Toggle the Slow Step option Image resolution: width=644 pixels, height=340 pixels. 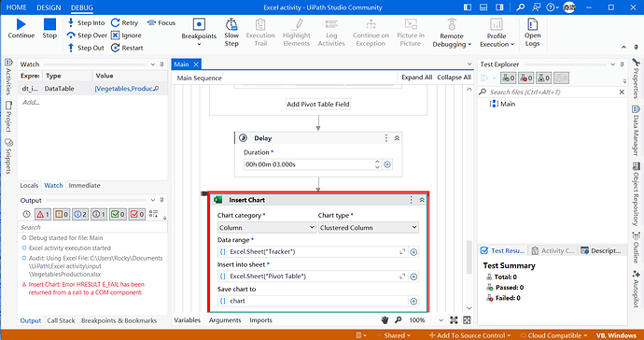point(231,33)
